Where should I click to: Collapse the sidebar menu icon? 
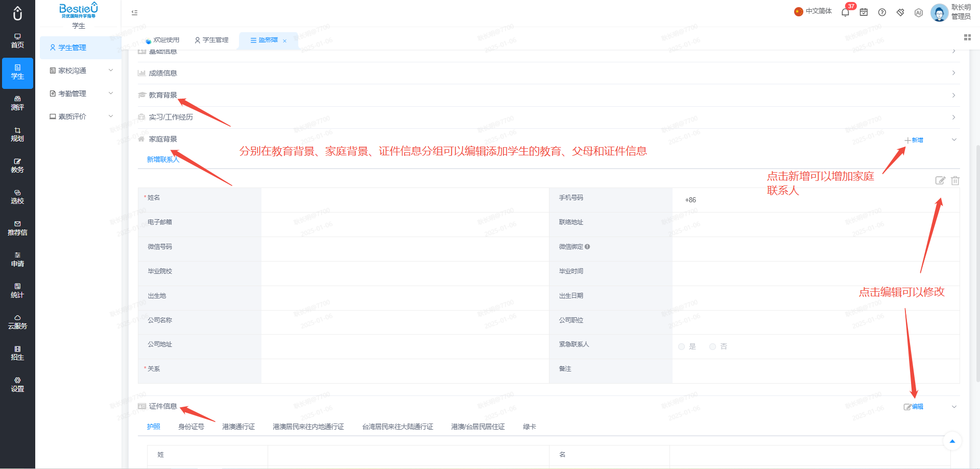pos(134,13)
